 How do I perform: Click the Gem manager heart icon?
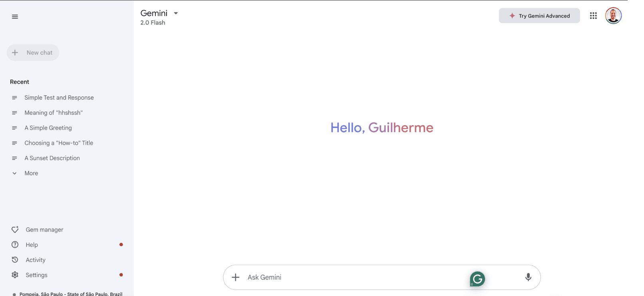pyautogui.click(x=15, y=230)
